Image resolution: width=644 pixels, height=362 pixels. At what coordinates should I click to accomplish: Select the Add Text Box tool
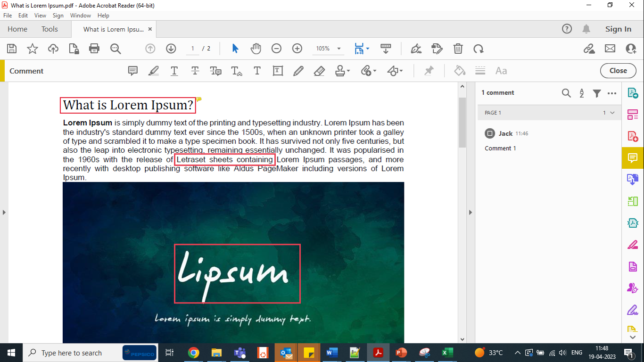click(x=278, y=71)
